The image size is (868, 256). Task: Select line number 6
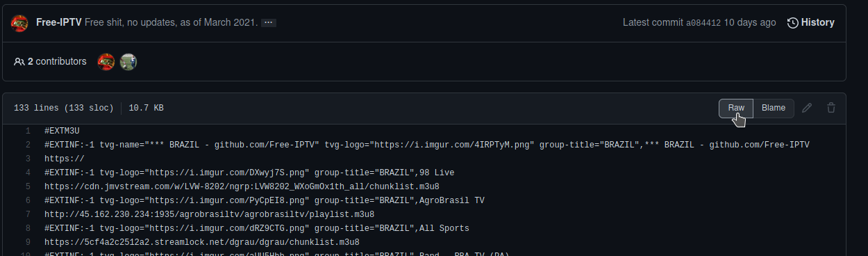click(27, 200)
